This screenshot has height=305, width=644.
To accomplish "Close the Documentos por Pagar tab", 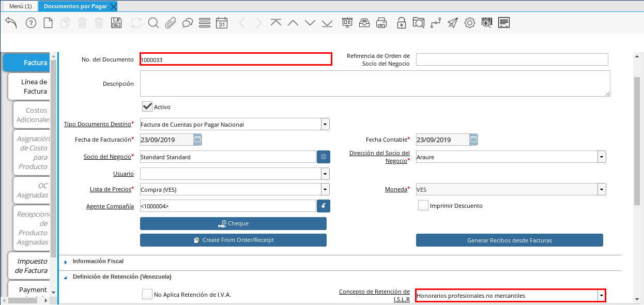I will pyautogui.click(x=113, y=6).
